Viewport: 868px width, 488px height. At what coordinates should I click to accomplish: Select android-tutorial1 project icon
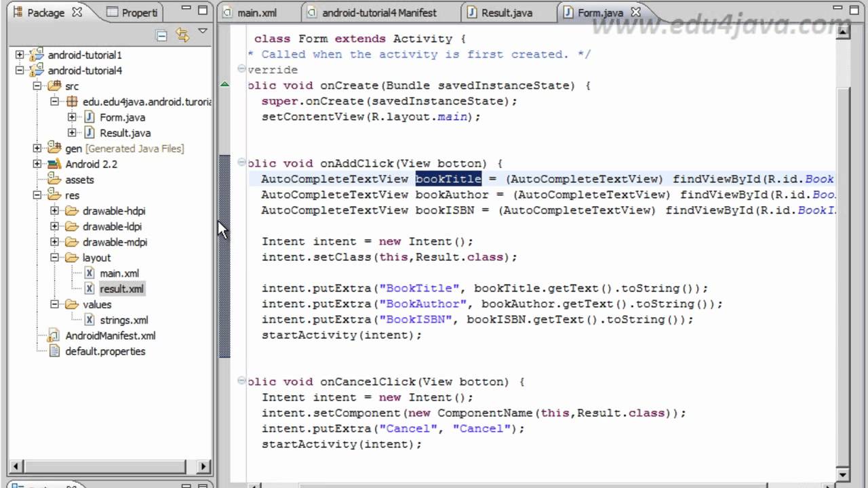point(37,54)
